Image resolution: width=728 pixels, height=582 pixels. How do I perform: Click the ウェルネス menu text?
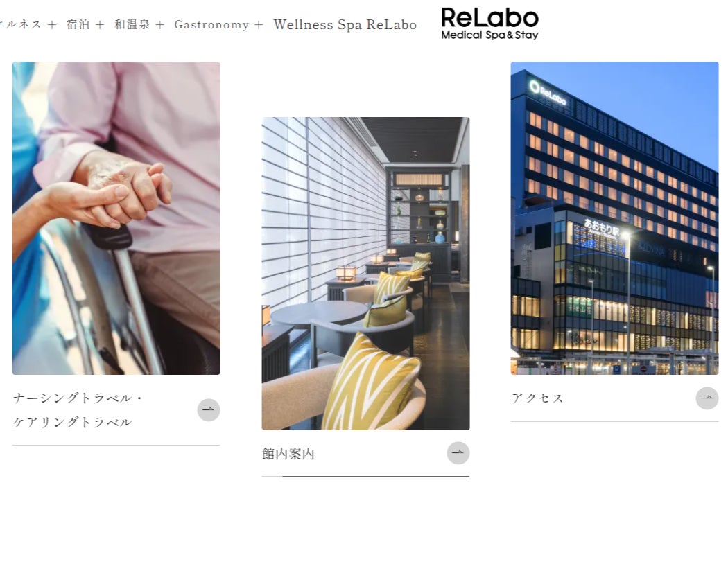20,25
